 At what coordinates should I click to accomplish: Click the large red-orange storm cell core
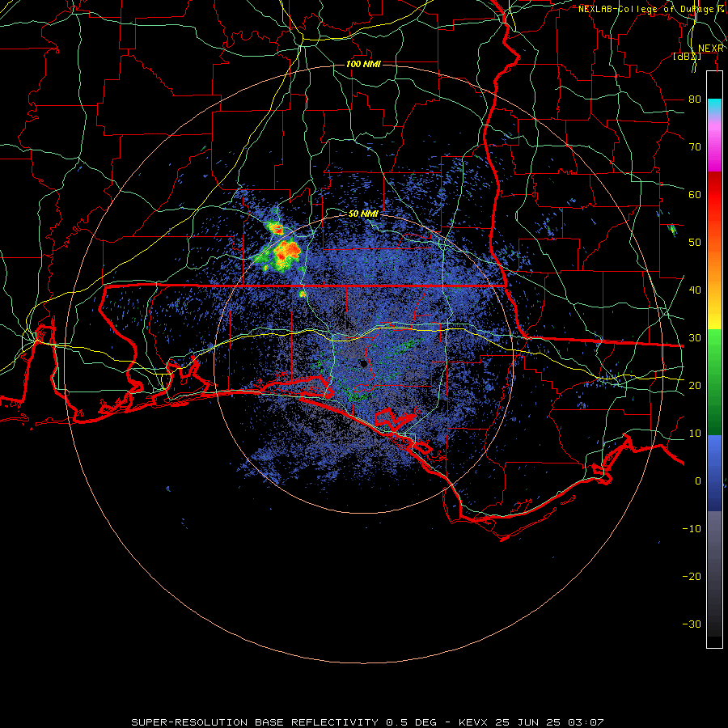(x=287, y=252)
